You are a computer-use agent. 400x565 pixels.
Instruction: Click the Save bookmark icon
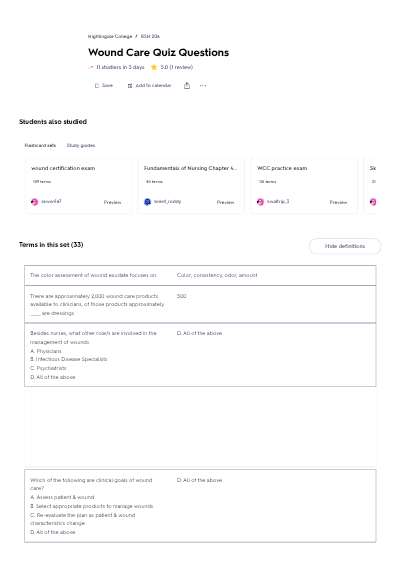97,86
